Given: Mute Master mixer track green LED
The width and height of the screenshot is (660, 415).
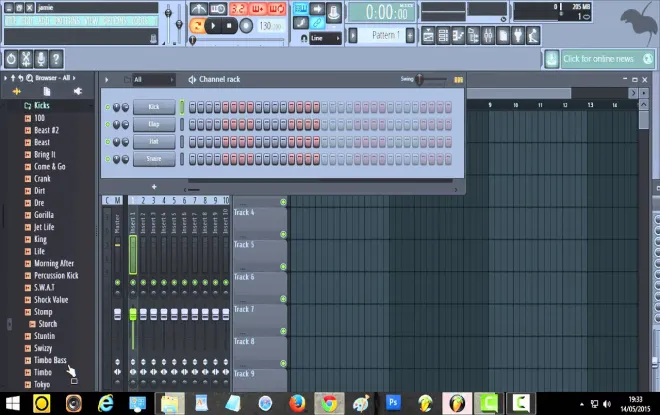Looking at the screenshot, I should pyautogui.click(x=117, y=282).
